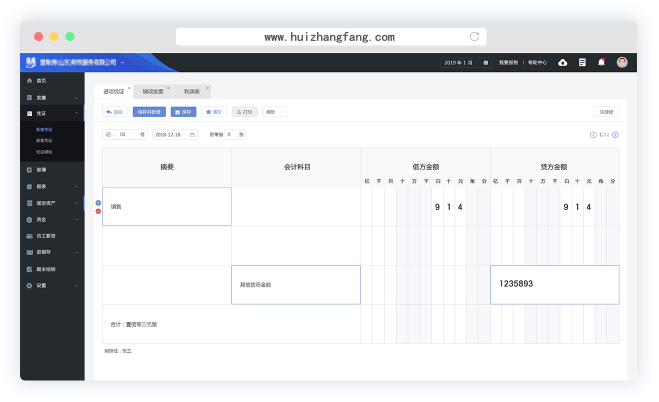
Task: Expand the company name dropdown in header
Action: point(122,63)
